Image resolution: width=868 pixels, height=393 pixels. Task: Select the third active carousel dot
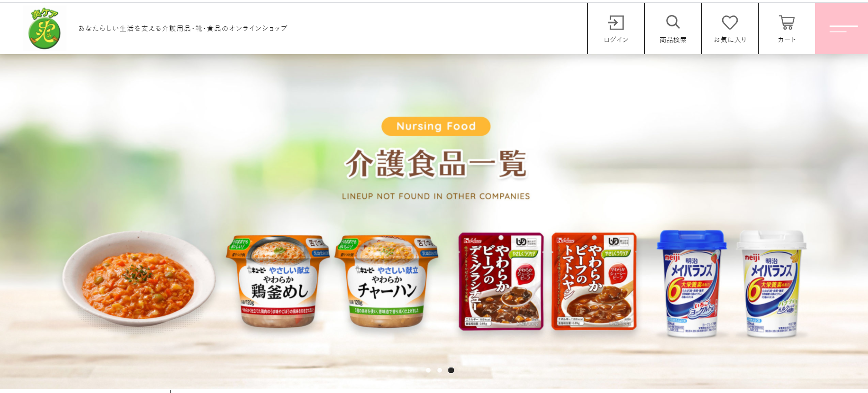point(451,370)
